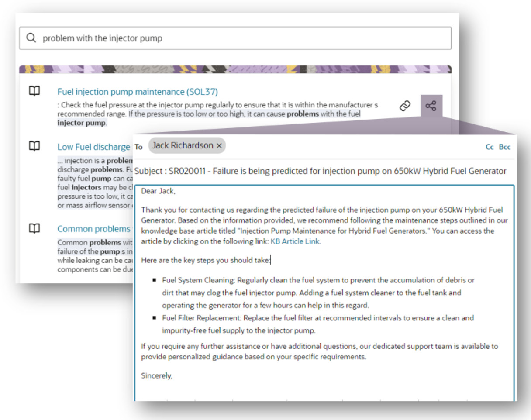Click 'Here are the key steps' line
The image size is (531, 420).
point(206,260)
